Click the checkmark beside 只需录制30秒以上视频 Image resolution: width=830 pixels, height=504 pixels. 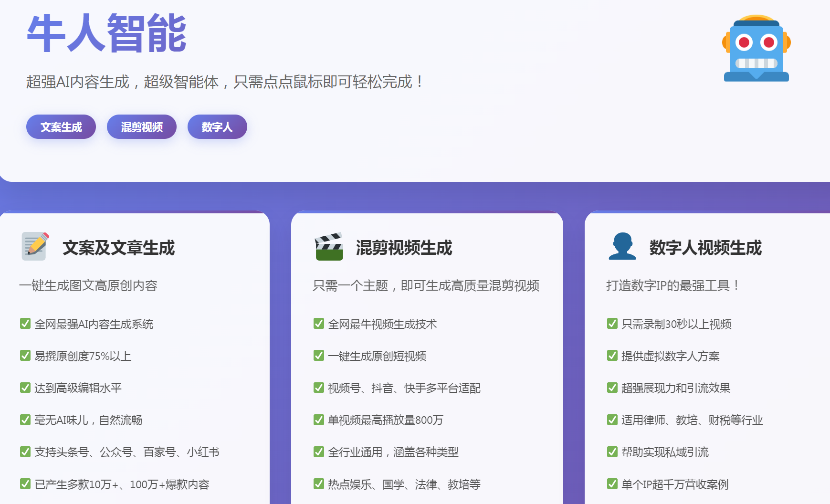tap(612, 324)
